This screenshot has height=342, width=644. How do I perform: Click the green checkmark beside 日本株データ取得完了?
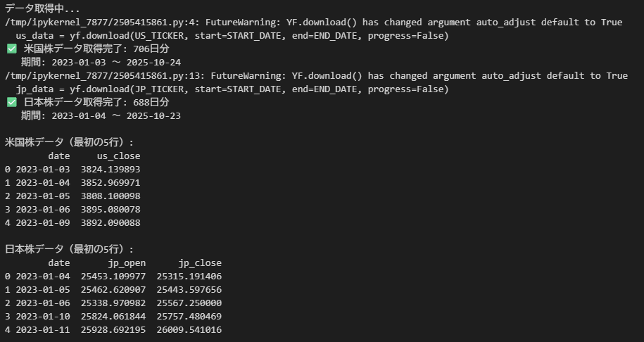pos(12,102)
